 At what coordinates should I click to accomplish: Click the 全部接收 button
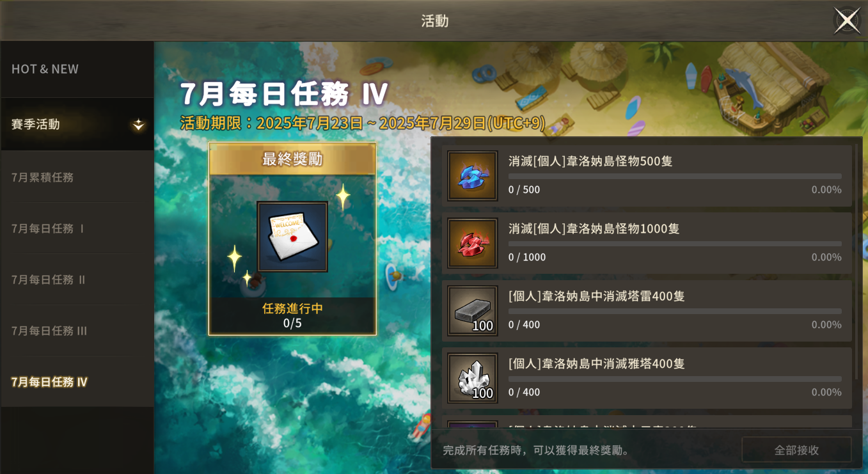796,450
